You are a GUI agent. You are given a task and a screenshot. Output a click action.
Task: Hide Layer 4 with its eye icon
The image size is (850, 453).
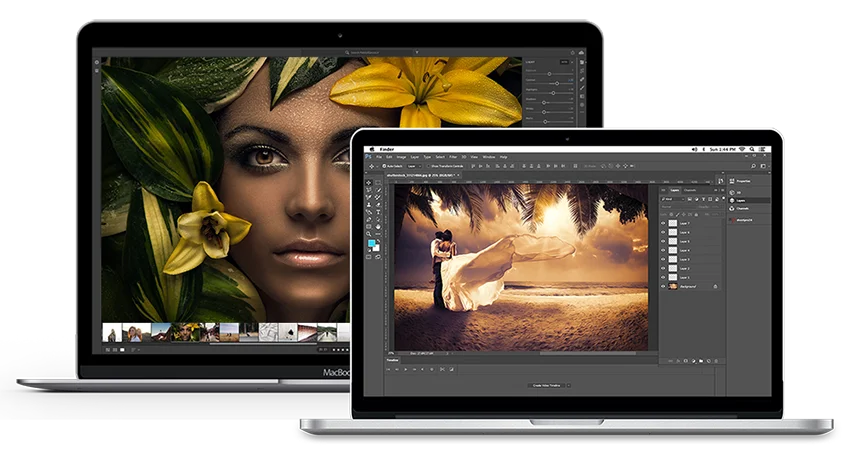[663, 250]
